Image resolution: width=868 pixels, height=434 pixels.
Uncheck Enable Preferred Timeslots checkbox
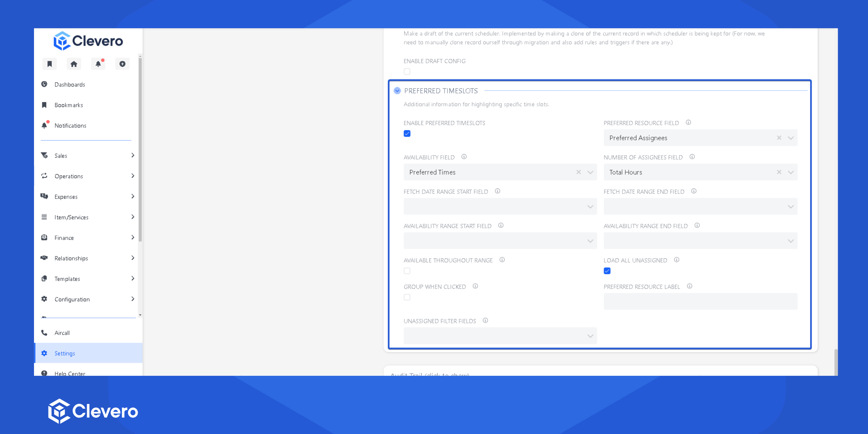407,133
